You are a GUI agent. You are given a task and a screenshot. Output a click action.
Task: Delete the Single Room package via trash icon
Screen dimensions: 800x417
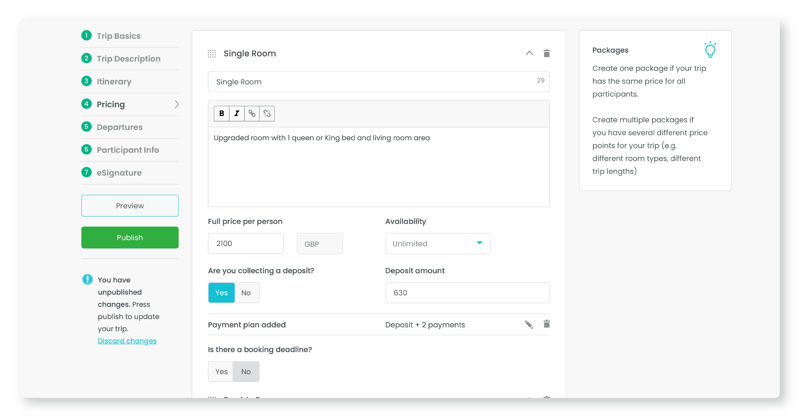[546, 53]
